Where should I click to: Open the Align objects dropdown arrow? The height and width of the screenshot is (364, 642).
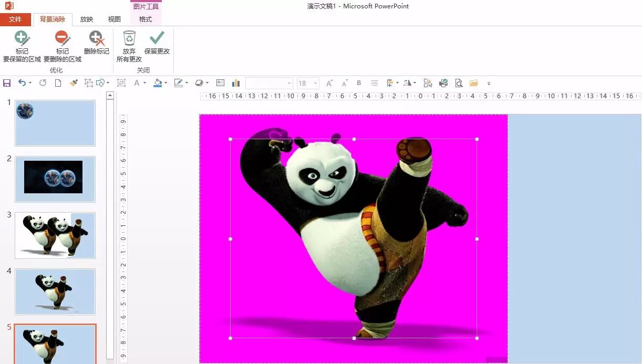pyautogui.click(x=397, y=83)
